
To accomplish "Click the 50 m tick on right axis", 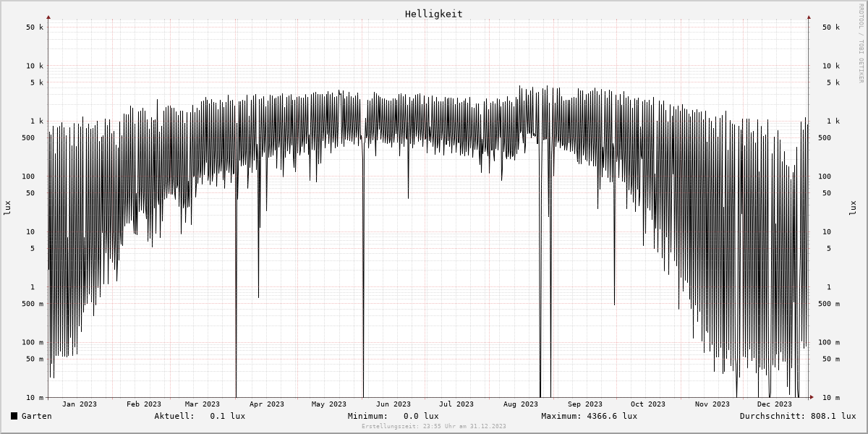I will pyautogui.click(x=831, y=359).
